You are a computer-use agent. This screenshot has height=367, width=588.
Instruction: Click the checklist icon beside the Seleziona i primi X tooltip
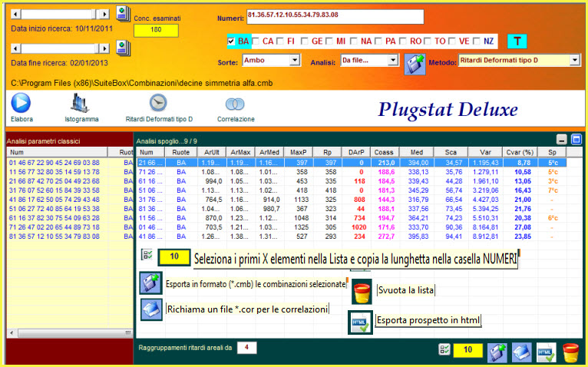pyautogui.click(x=147, y=255)
